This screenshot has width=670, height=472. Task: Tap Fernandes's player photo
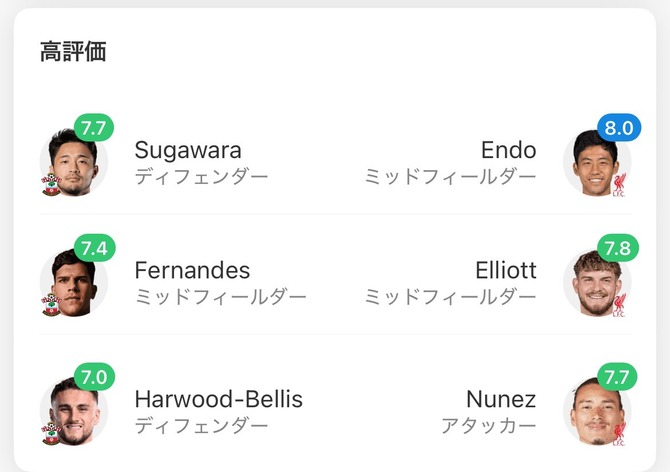72,284
